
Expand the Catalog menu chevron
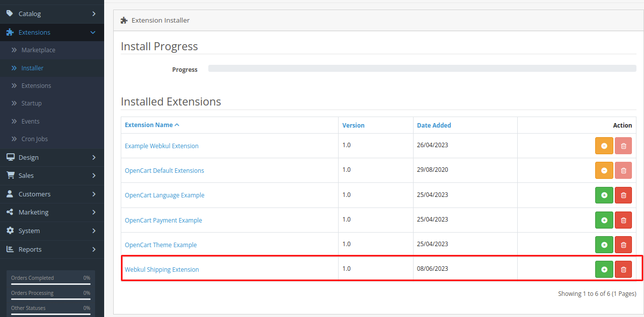[x=94, y=14]
